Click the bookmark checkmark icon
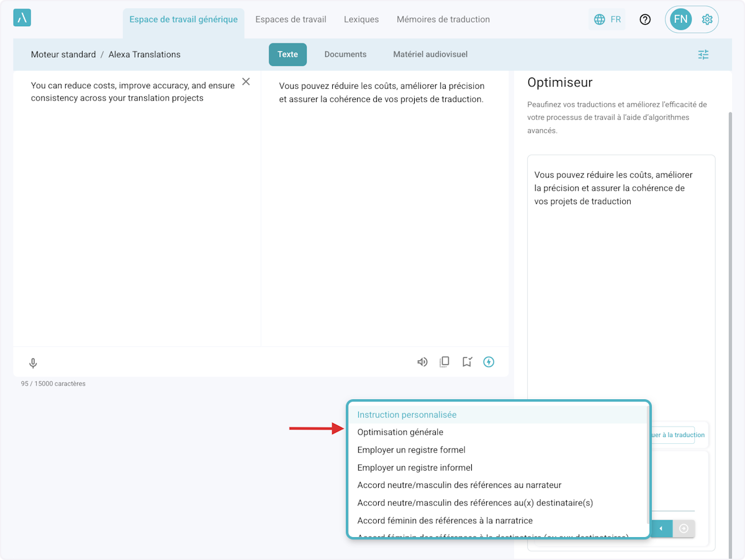The image size is (745, 560). (467, 362)
